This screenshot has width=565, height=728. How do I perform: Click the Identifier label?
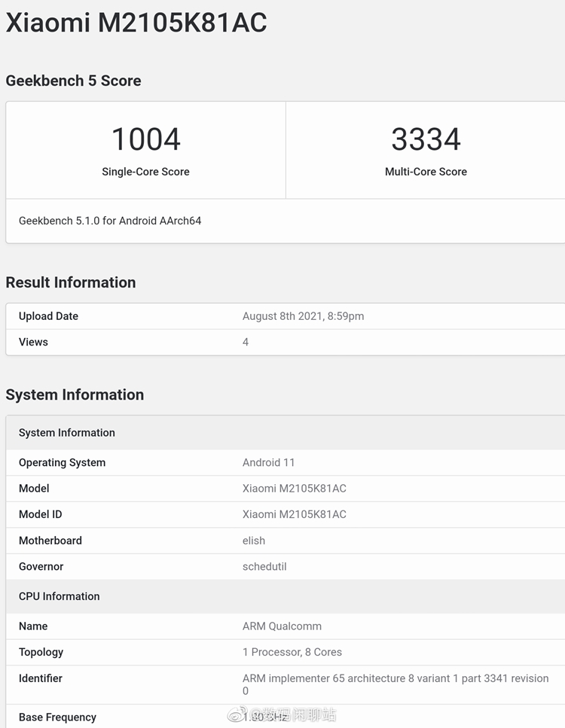[x=41, y=678]
